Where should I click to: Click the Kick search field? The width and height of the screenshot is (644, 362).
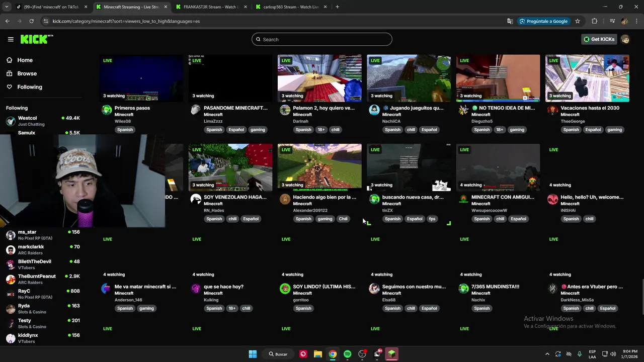[322, 39]
